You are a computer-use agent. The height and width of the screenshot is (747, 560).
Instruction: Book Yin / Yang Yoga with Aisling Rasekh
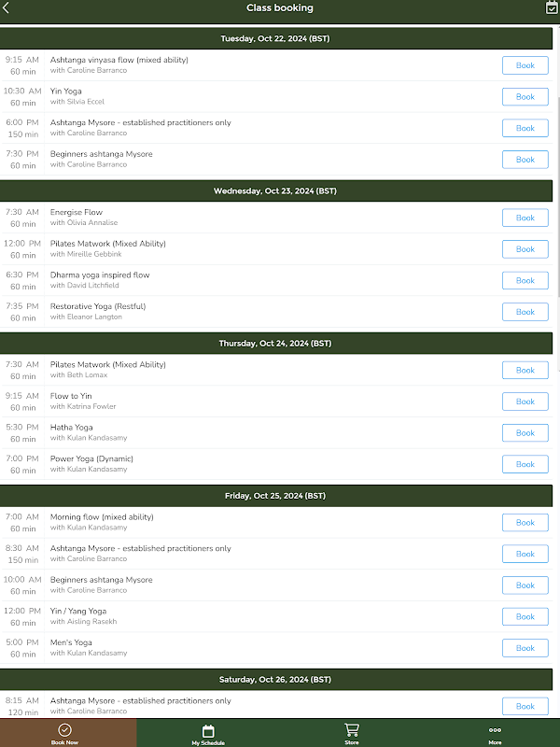click(x=525, y=616)
